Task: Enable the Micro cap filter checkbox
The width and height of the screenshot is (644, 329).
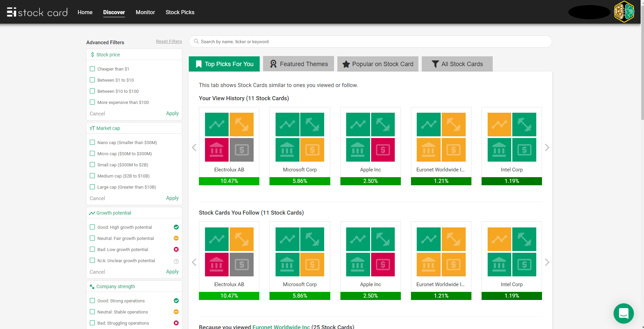Action: (92, 154)
